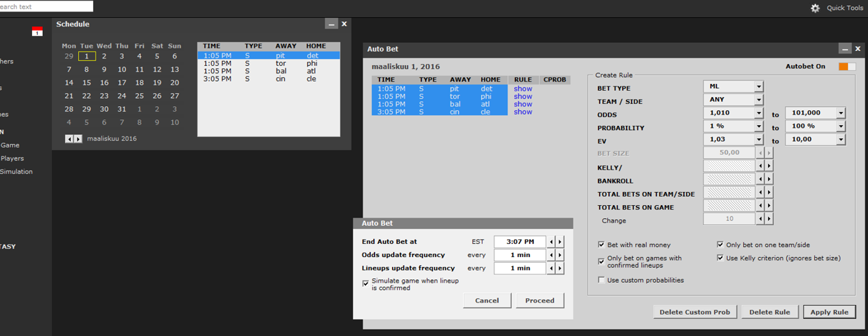Uncheck Use Kelly criterion option
This screenshot has height=336, width=868.
pos(720,258)
